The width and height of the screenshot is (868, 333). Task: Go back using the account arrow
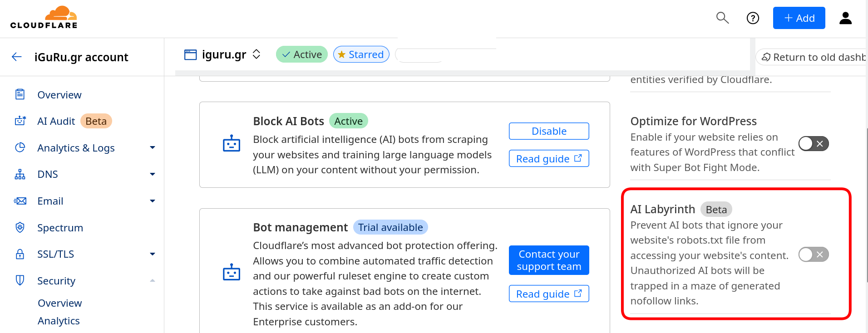[17, 57]
